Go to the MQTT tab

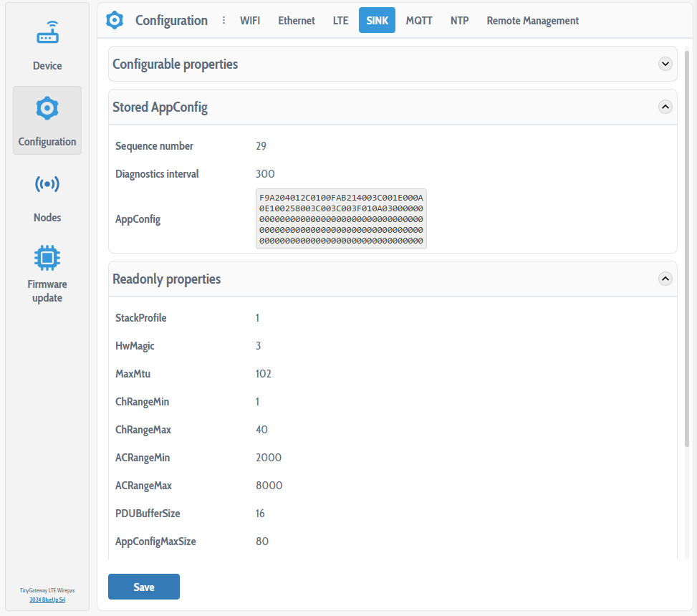(419, 21)
